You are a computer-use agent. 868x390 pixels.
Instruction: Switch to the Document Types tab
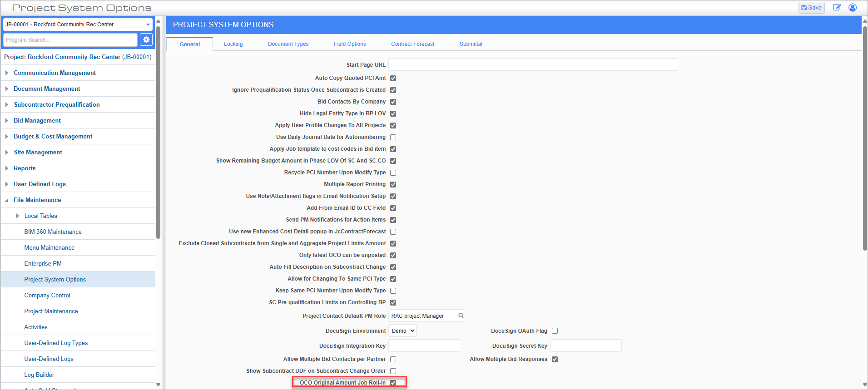click(x=288, y=44)
